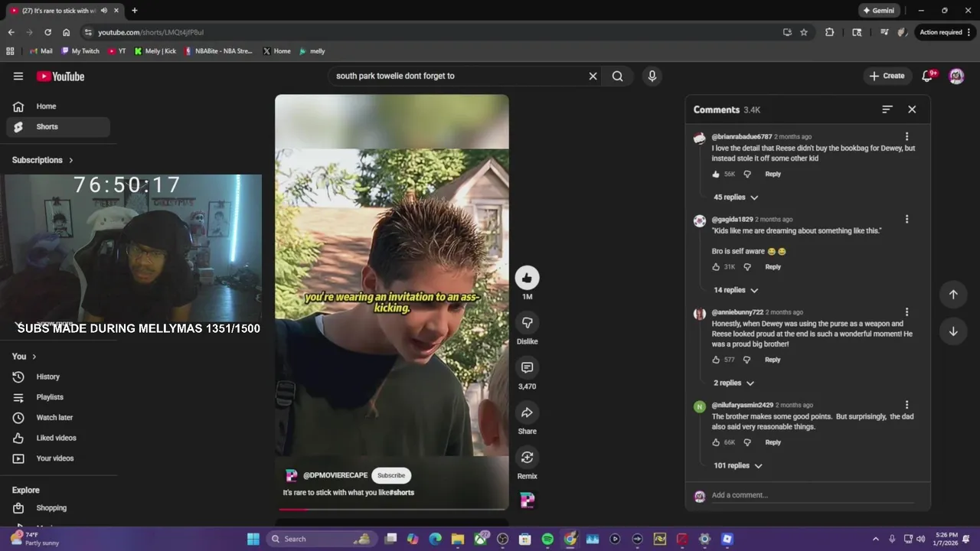The width and height of the screenshot is (980, 551).
Task: Open options menu for @brianrabadue6787 comment
Action: pyautogui.click(x=906, y=136)
